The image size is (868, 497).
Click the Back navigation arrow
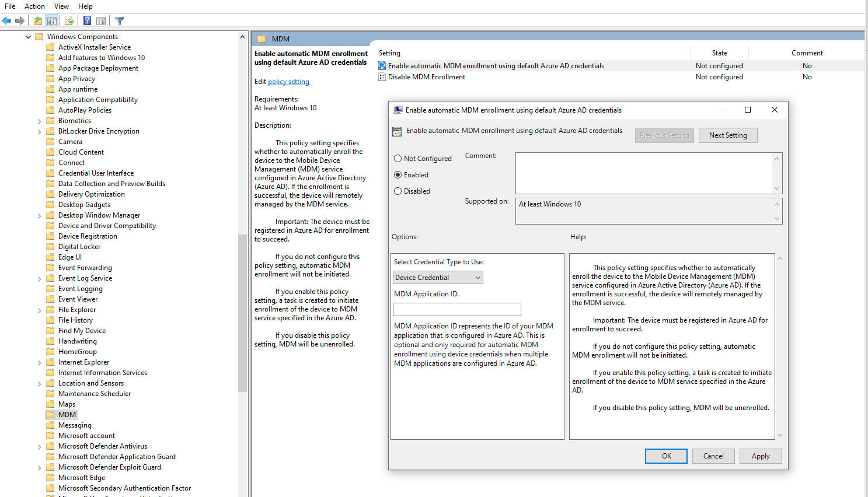6,20
